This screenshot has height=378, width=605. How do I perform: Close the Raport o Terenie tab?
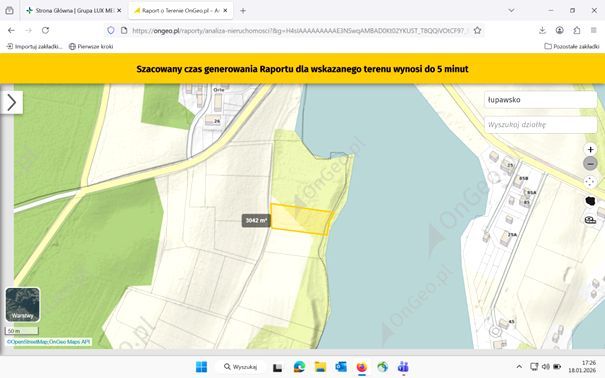point(225,11)
